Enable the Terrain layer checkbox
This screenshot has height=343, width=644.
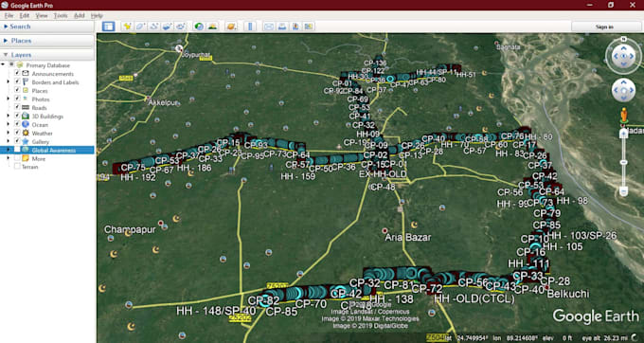tap(17, 167)
